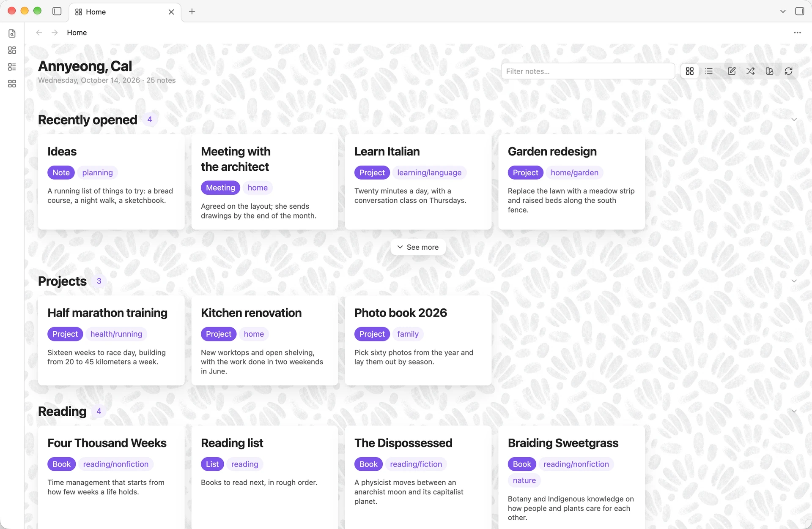
Task: Open the theme swatch-book icon
Action: tap(769, 71)
